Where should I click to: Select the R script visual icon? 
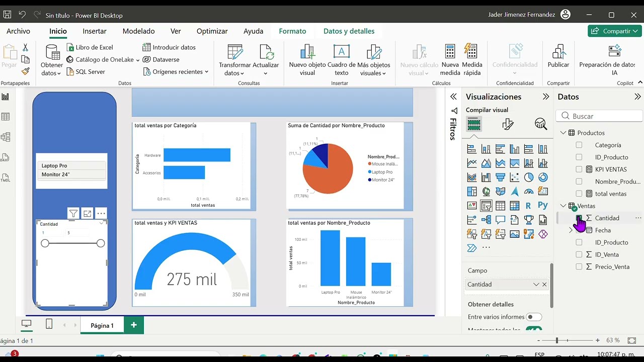pyautogui.click(x=528, y=206)
